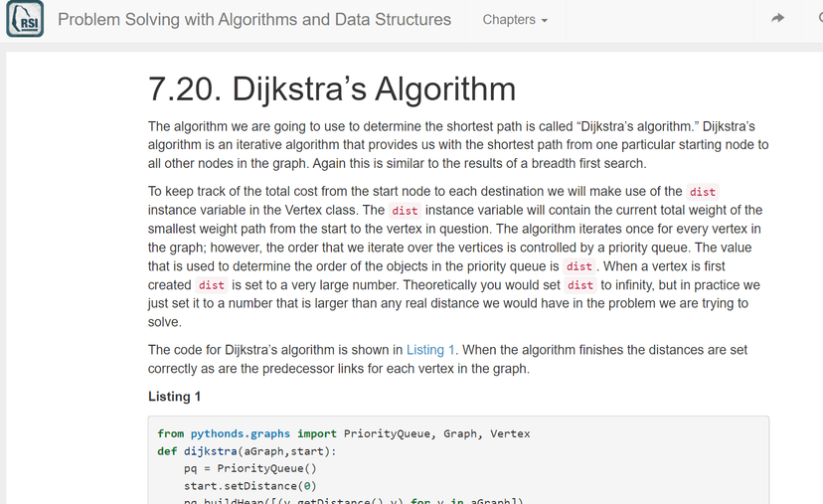Click the start.setDistance(0) code line
Viewport: 823px width, 504px height.
[249, 486]
